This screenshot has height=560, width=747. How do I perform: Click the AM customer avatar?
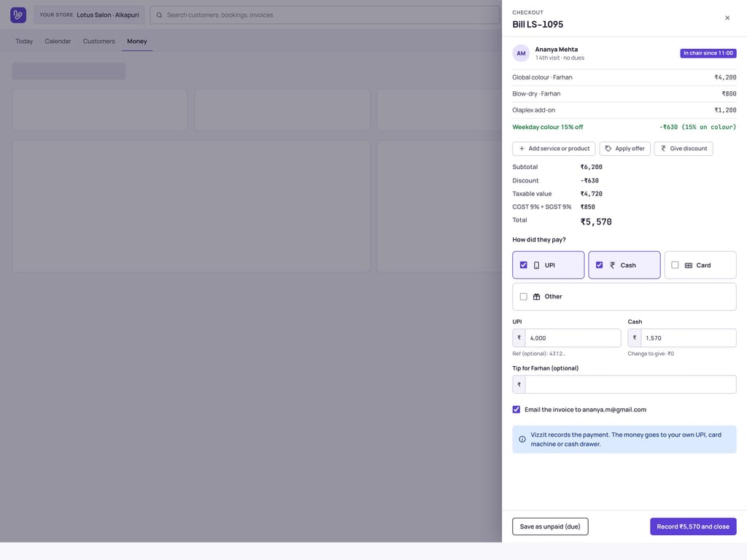coord(521,53)
